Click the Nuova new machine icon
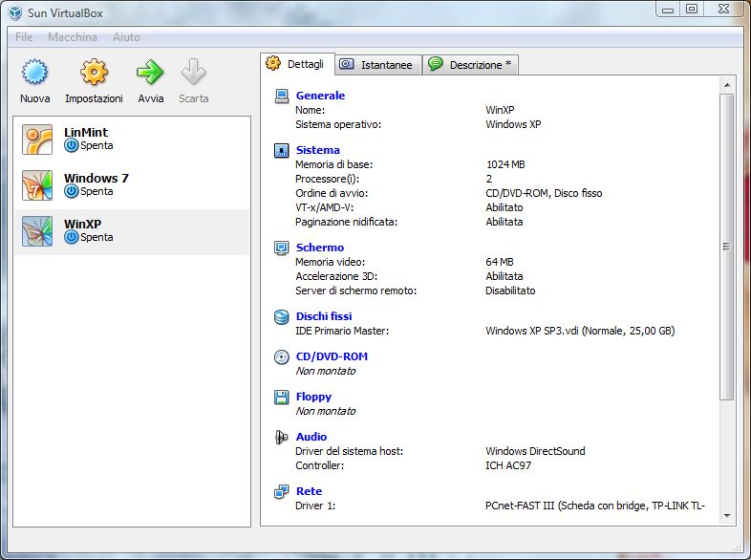Screen dimensions: 751x560 [x=34, y=72]
